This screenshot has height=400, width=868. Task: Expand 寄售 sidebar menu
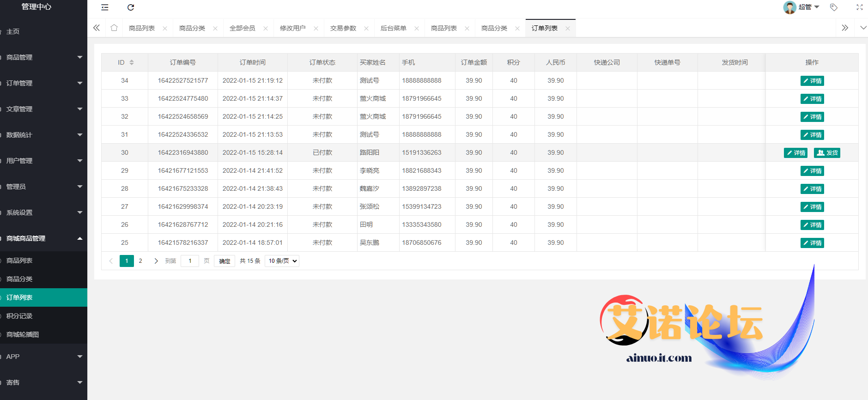[43, 382]
